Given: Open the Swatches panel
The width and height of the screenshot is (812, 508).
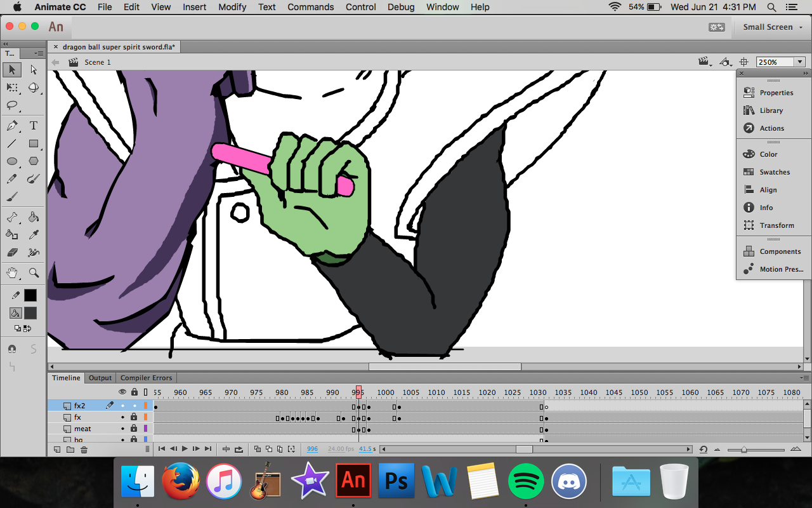Looking at the screenshot, I should click(x=773, y=172).
